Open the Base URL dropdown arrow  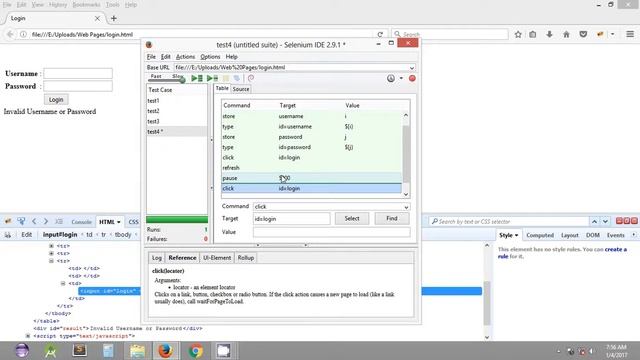click(412, 68)
